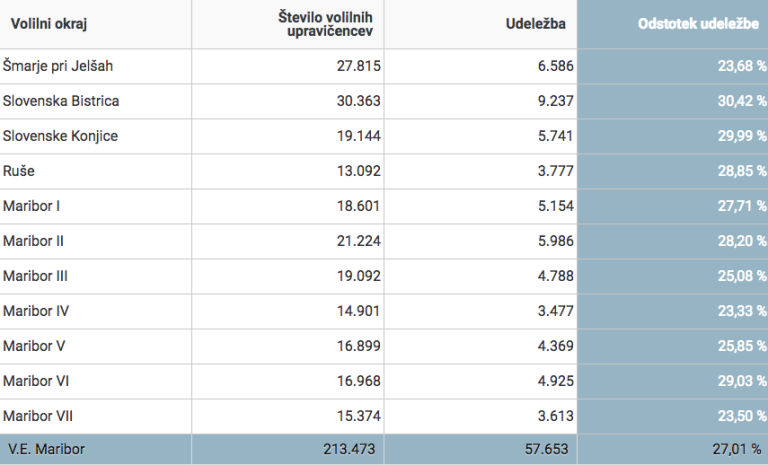Select the Maribor VII district name
This screenshot has height=465, width=768.
tap(38, 415)
